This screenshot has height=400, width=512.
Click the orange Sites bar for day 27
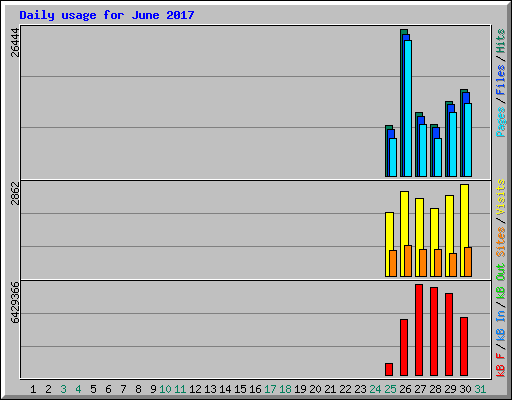tap(423, 263)
